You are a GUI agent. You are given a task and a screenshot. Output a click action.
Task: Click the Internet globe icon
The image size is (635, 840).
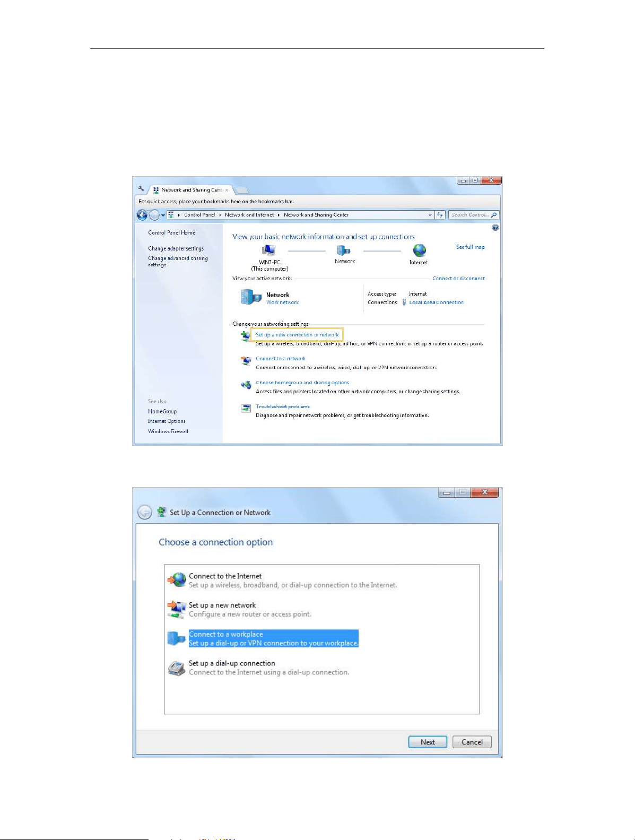pyautogui.click(x=420, y=250)
